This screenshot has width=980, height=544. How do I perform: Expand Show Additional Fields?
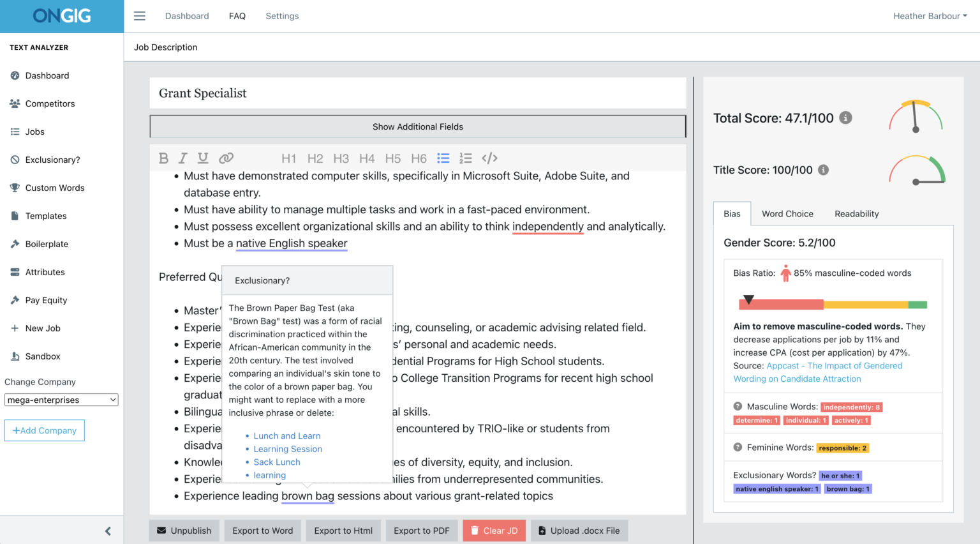418,126
